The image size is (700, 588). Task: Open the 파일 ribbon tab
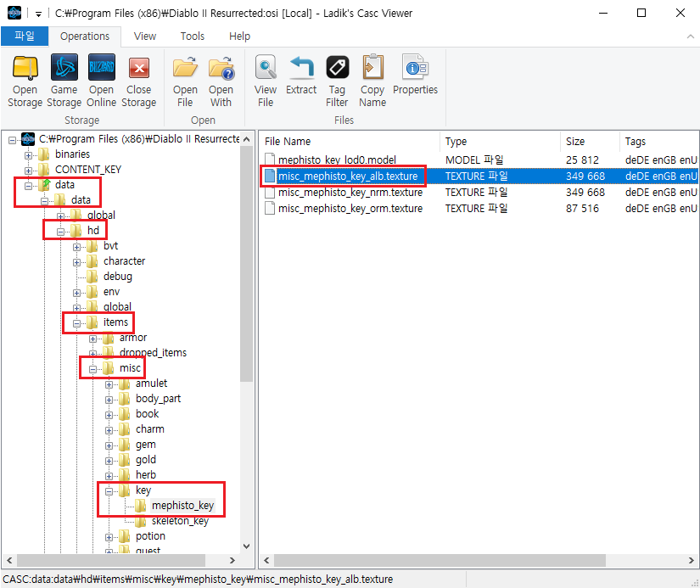(x=25, y=36)
